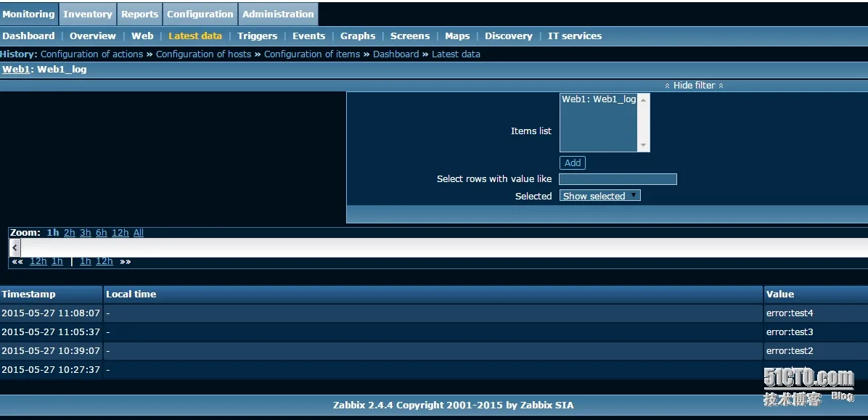This screenshot has height=420, width=868.
Task: Switch to the Reports tab
Action: coord(139,15)
